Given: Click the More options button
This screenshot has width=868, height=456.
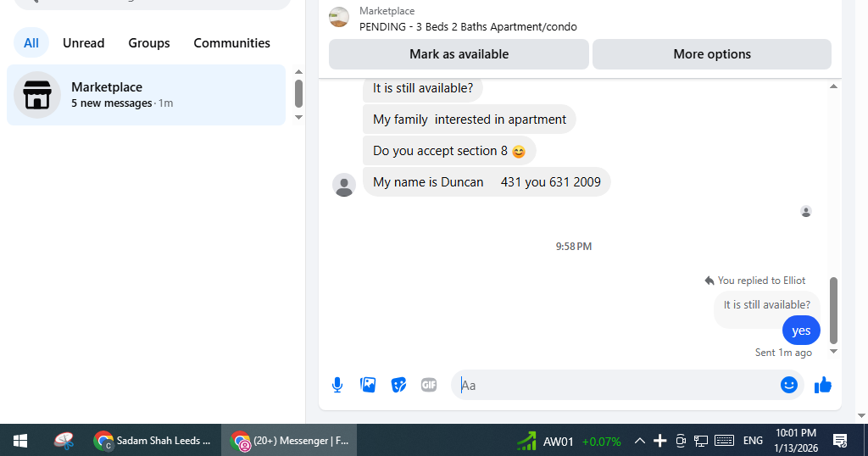Looking at the screenshot, I should click(712, 54).
